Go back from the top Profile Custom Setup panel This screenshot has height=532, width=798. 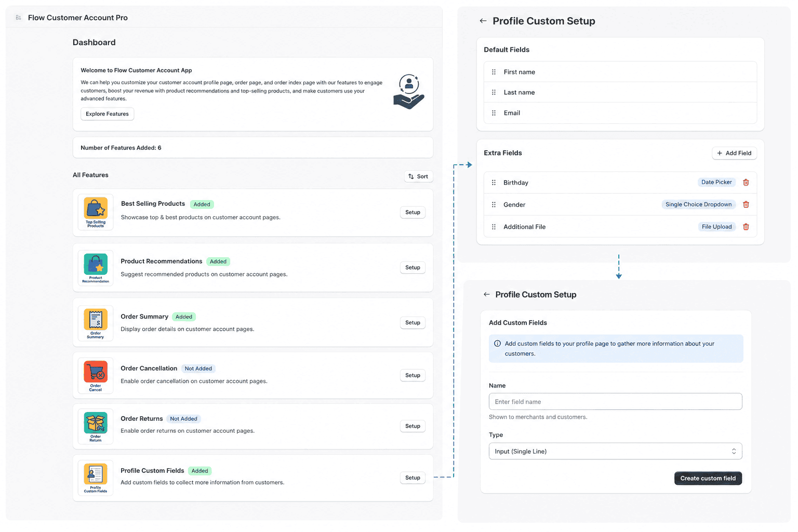483,21
